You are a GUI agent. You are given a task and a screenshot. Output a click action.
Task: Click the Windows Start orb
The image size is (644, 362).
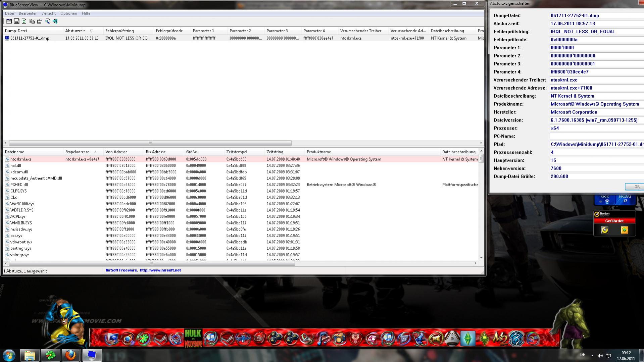(9, 355)
